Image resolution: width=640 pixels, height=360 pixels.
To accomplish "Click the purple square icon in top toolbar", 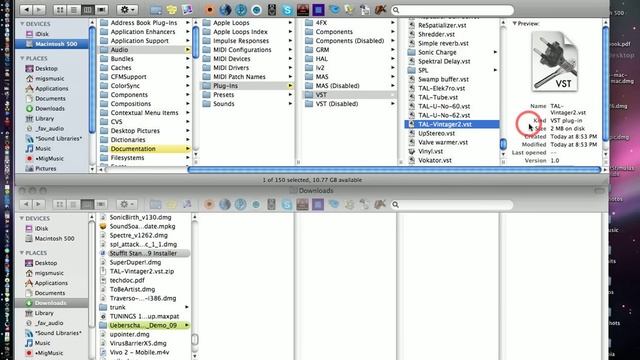I will [x=318, y=10].
